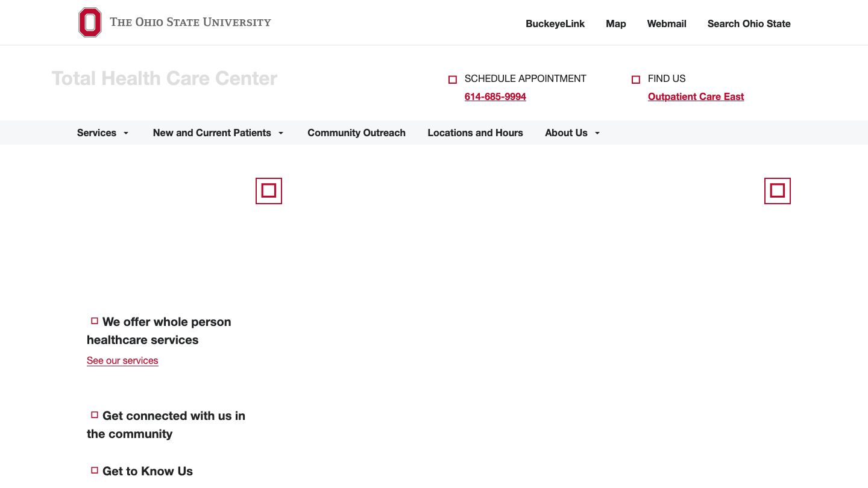Click Search Ohio State in the header
The width and height of the screenshot is (868, 488).
(749, 23)
